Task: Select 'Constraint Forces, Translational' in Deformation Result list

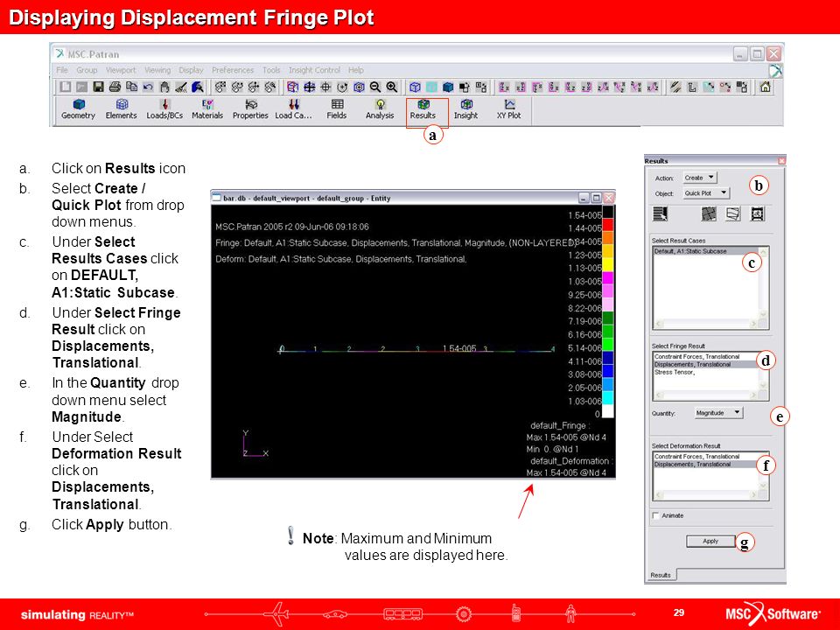Action: [x=706, y=457]
